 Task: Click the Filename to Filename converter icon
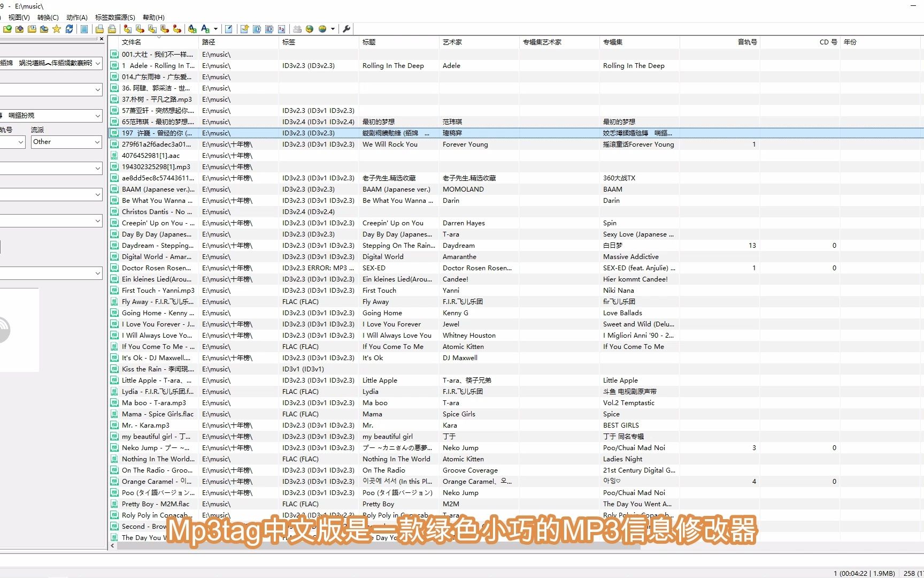click(152, 29)
